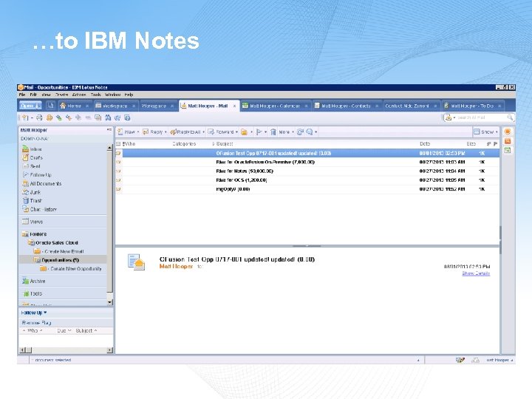532x399 pixels.
Task: Click the print icon in the toolbar
Action: [x=39, y=117]
